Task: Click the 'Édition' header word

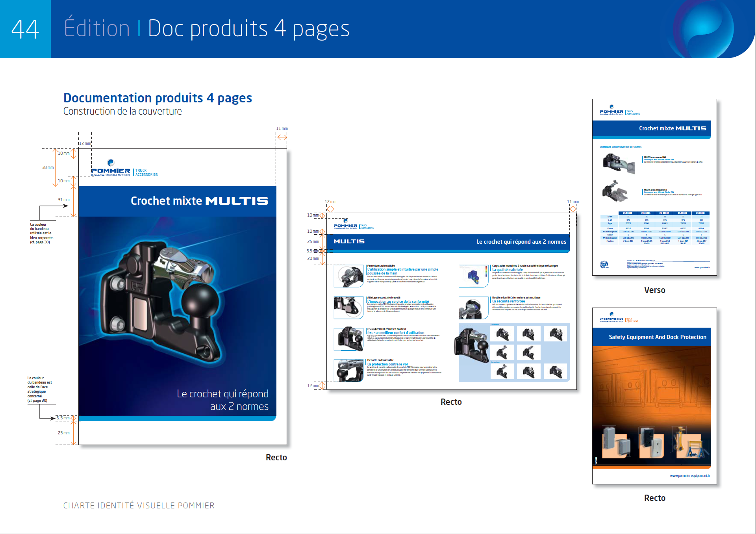Action: tap(97, 28)
